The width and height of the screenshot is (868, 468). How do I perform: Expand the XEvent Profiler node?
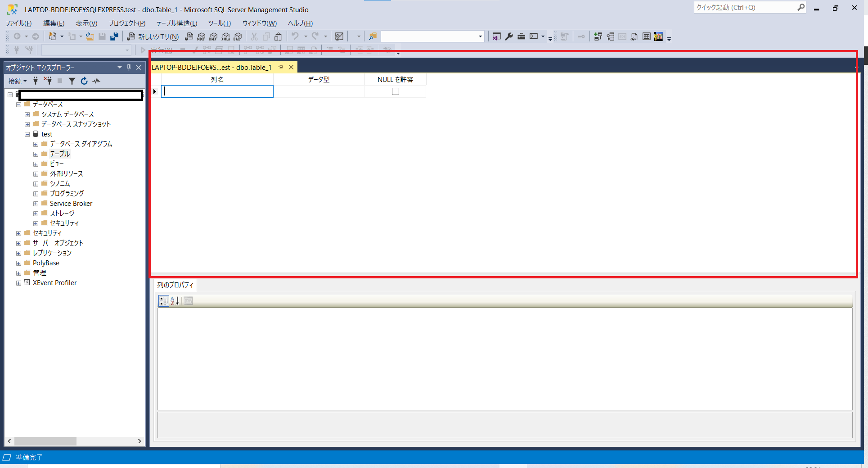(18, 283)
